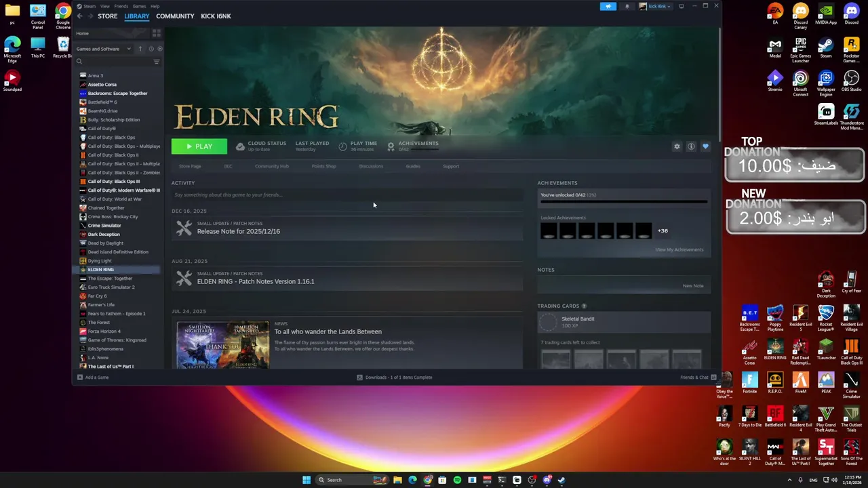This screenshot has height=488, width=868.
Task: Open the Games menu
Action: click(139, 6)
